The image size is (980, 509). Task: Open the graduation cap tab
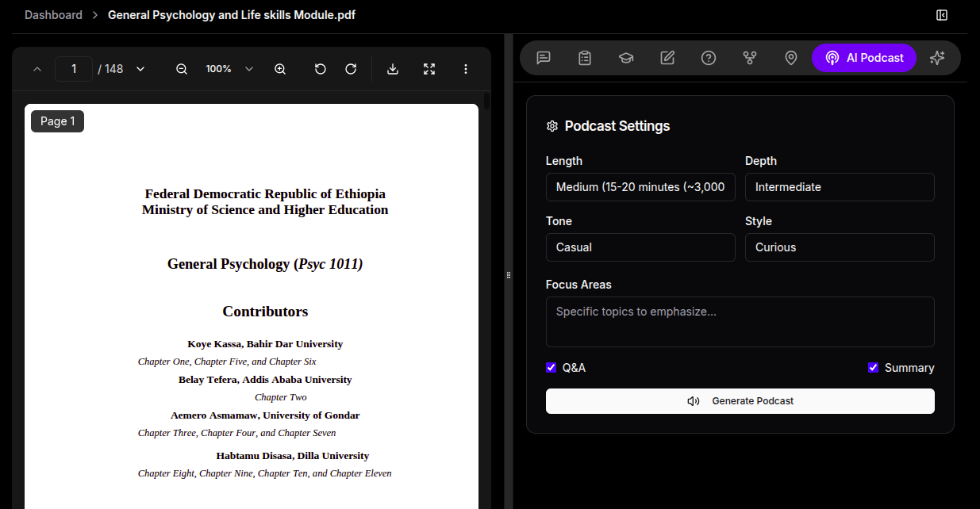click(x=626, y=58)
